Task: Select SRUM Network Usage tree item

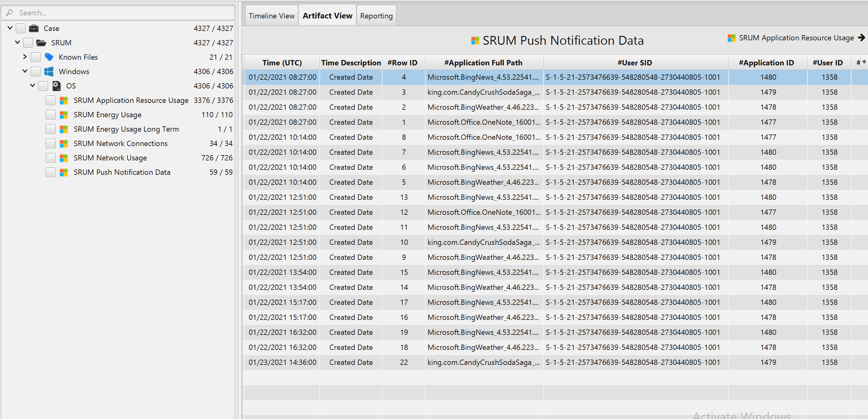Action: click(x=110, y=158)
